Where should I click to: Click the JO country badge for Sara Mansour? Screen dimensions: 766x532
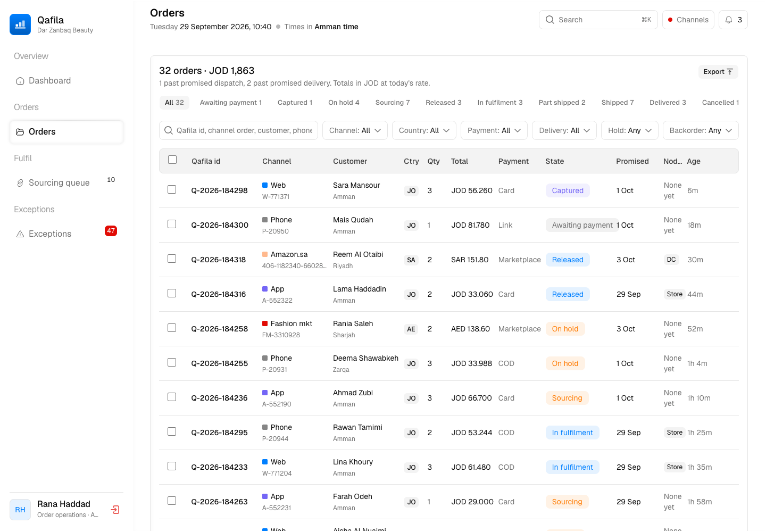(x=411, y=191)
